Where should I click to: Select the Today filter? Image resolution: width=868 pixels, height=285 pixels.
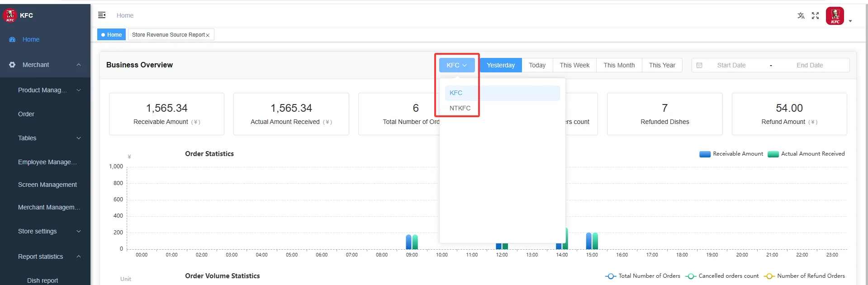(537, 65)
